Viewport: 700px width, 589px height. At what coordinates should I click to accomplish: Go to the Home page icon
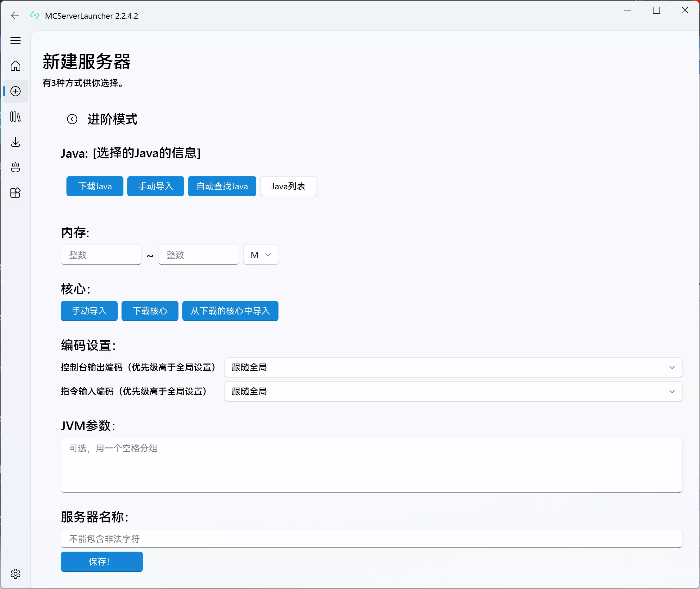(x=15, y=66)
